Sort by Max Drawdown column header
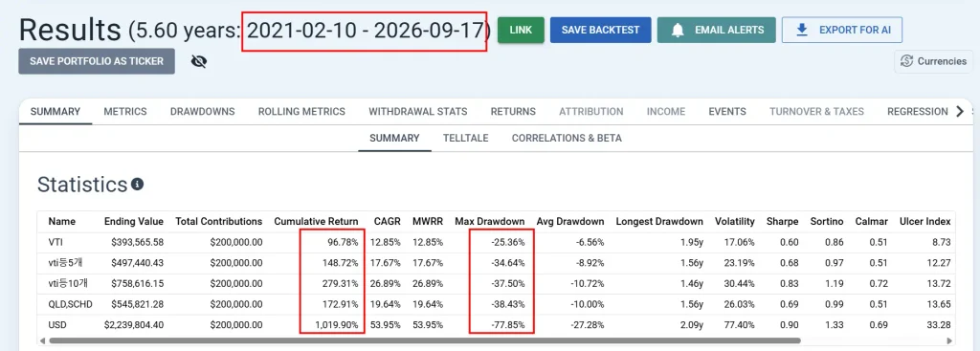980x351 pixels. coord(489,221)
